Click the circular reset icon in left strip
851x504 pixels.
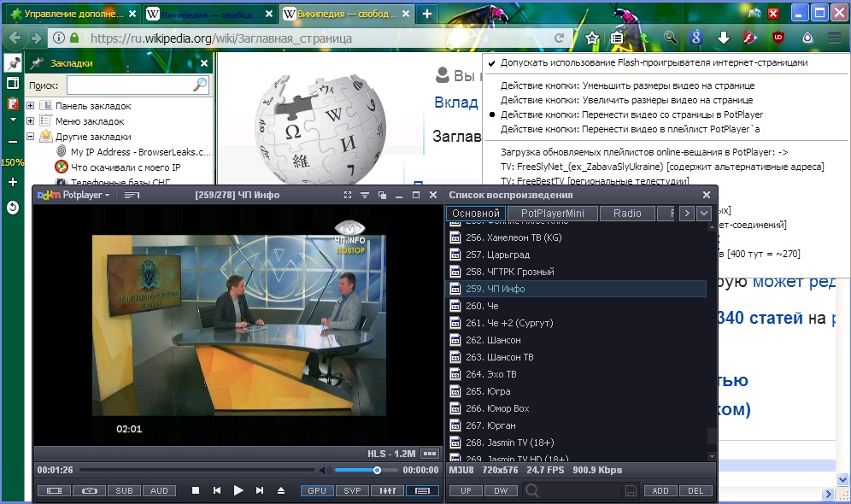tap(13, 208)
